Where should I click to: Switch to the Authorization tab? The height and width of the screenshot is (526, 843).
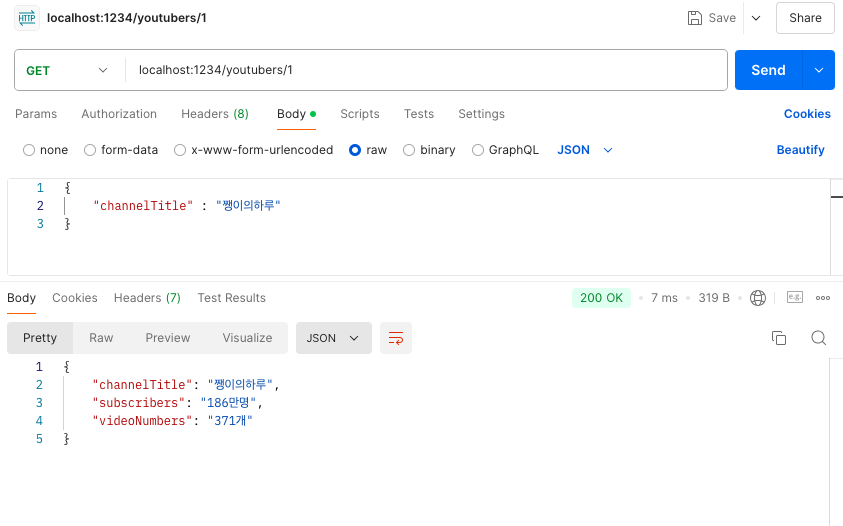[x=119, y=114]
